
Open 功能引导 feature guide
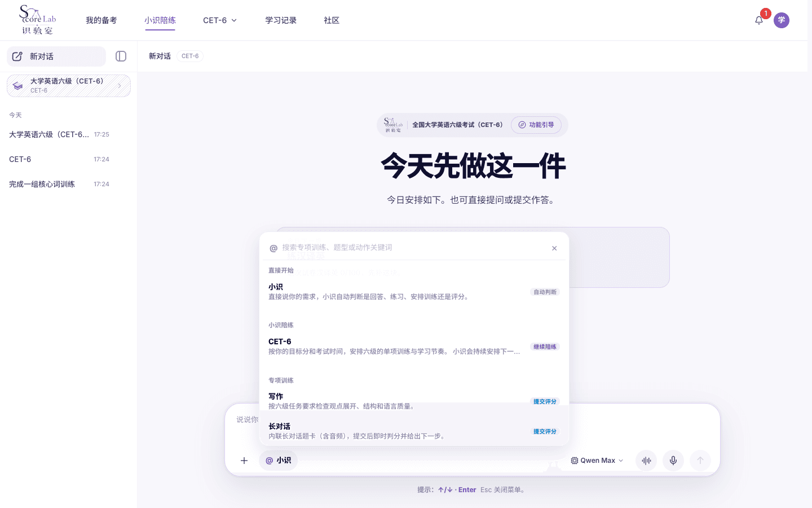tap(536, 125)
